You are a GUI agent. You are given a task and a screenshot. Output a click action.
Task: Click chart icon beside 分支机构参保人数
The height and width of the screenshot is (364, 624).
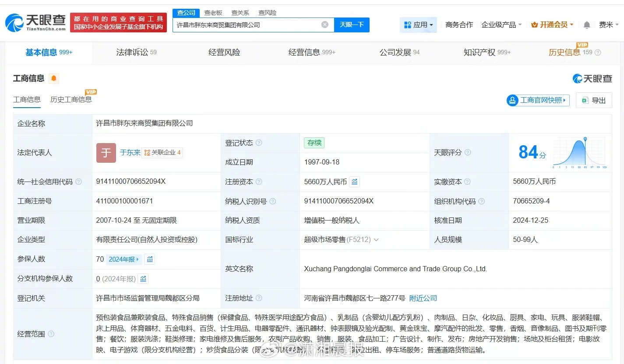coord(143,279)
